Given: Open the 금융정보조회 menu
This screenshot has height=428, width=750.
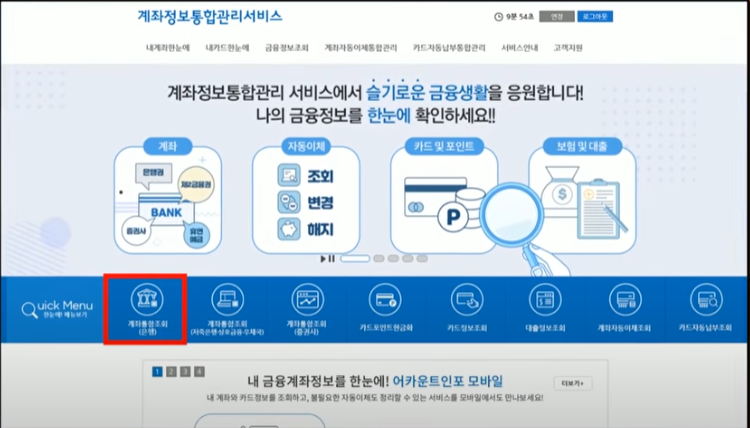Looking at the screenshot, I should [287, 48].
